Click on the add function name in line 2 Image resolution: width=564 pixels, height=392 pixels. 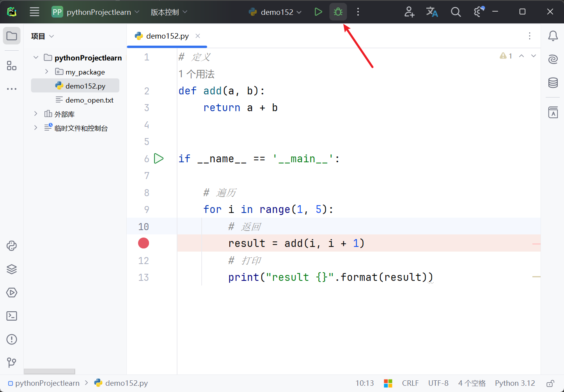213,91
